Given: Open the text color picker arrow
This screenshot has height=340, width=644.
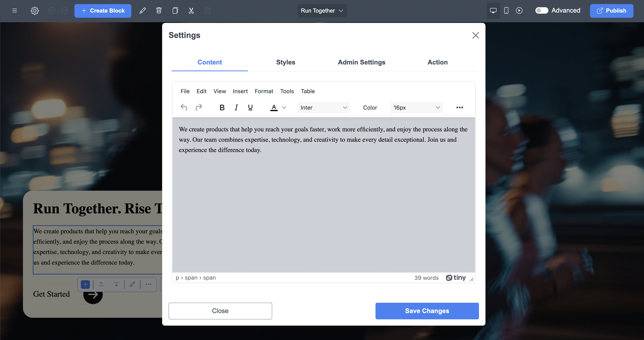Looking at the screenshot, I should 284,107.
